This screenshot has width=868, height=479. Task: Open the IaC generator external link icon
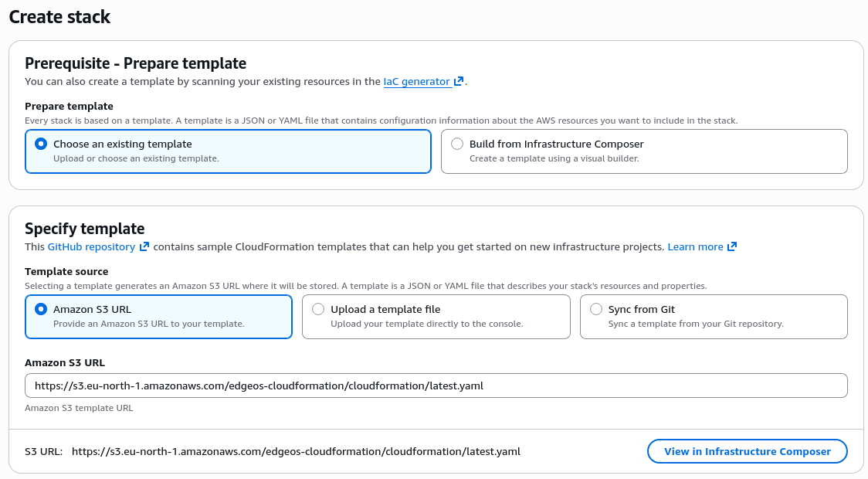pos(458,81)
